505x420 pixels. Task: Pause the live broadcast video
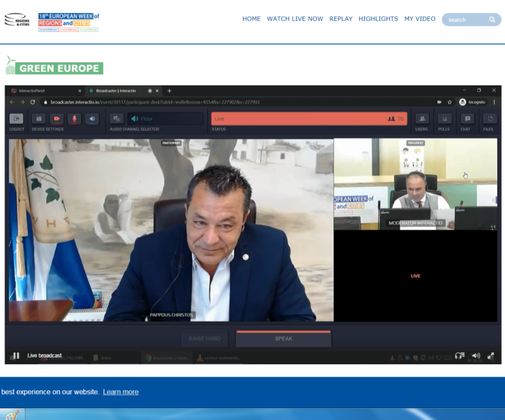[16, 356]
